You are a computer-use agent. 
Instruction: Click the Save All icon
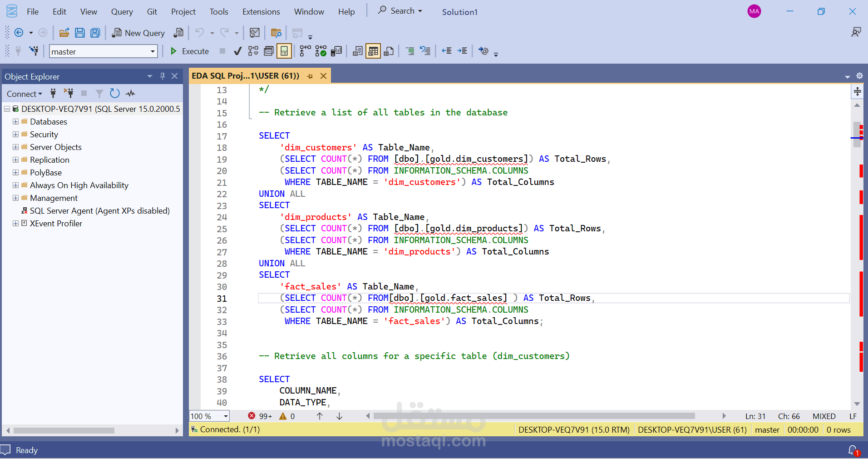tap(95, 33)
